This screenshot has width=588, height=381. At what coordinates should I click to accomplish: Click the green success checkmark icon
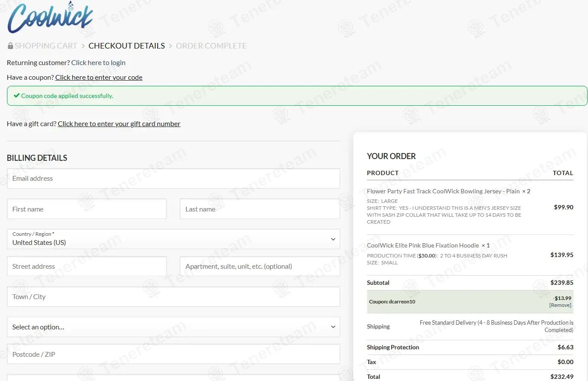click(x=16, y=96)
